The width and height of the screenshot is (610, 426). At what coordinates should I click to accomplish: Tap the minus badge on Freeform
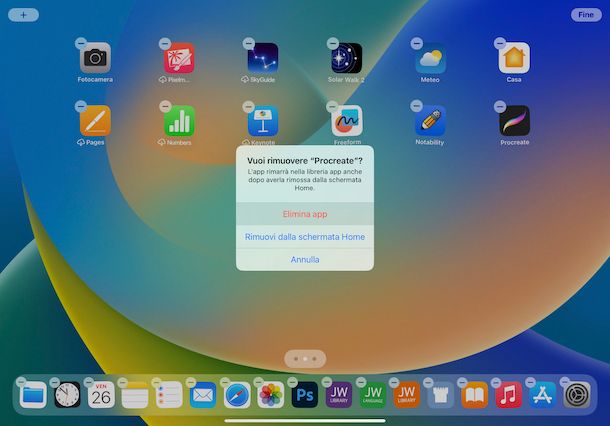(x=332, y=106)
